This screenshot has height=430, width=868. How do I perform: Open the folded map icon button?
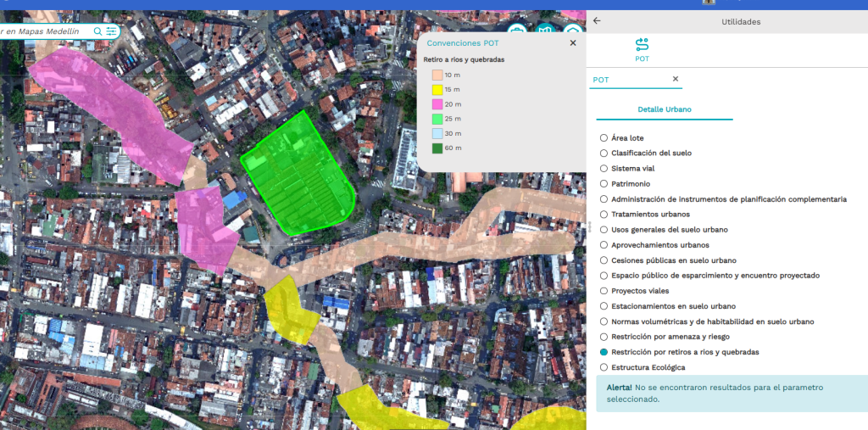pyautogui.click(x=545, y=31)
